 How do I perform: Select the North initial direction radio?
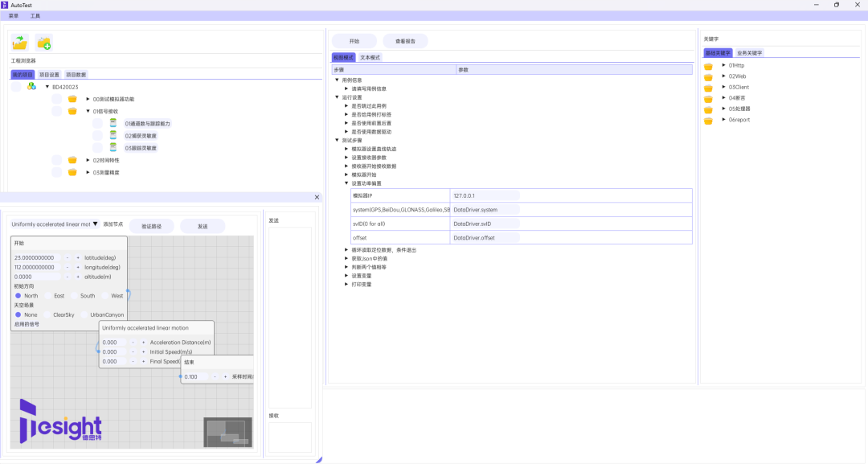(18, 296)
